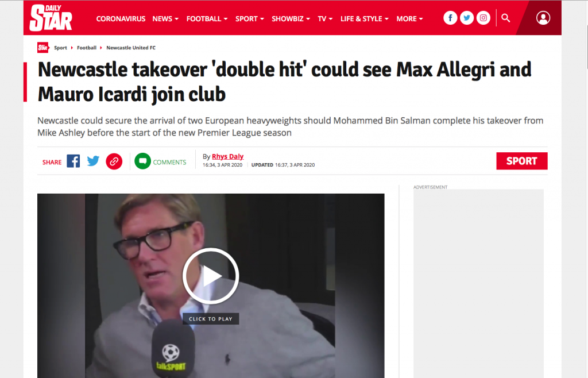Open author Rhys Daly's profile link
The height and width of the screenshot is (378, 588).
click(227, 156)
